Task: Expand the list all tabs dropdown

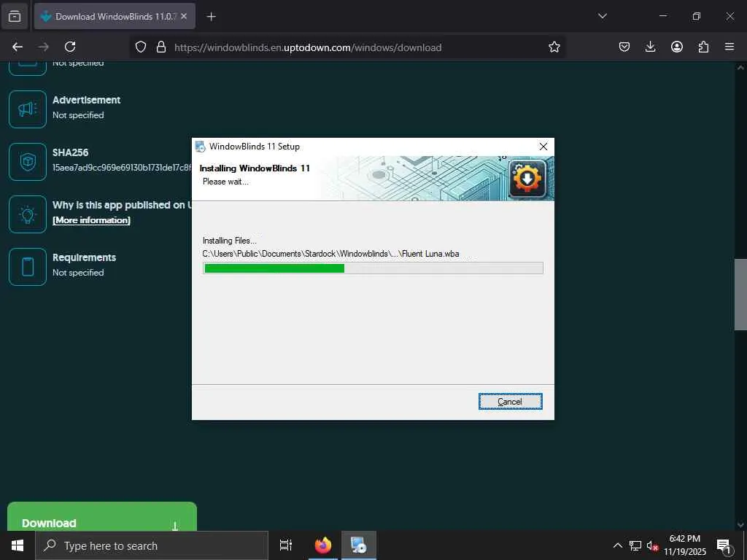Action: click(603, 16)
